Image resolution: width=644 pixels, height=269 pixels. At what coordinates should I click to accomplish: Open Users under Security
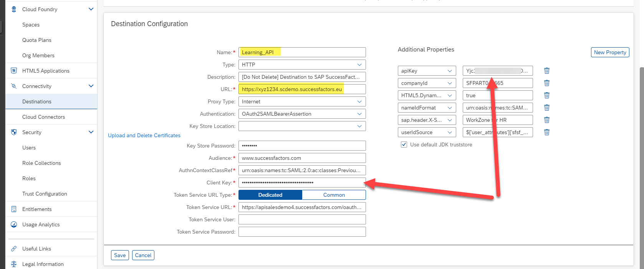point(51,148)
